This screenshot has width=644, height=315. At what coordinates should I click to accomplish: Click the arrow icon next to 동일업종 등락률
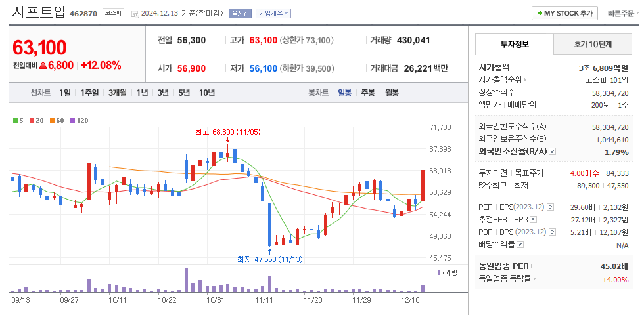[x=535, y=279]
